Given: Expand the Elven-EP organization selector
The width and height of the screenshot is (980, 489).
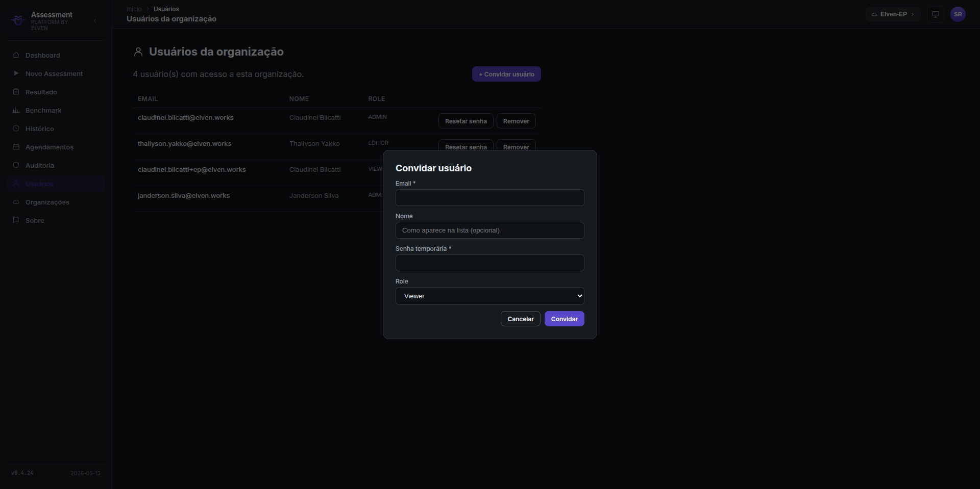Looking at the screenshot, I should [893, 14].
